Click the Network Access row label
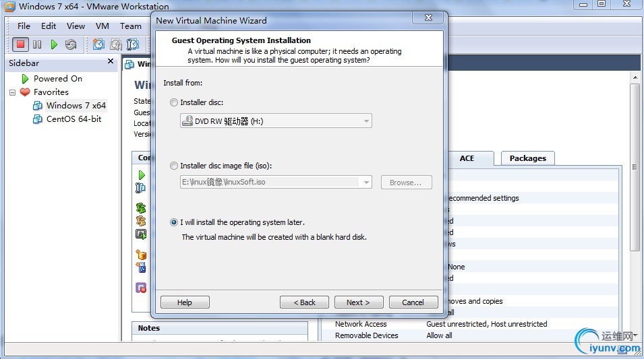The image size is (644, 359). click(361, 324)
